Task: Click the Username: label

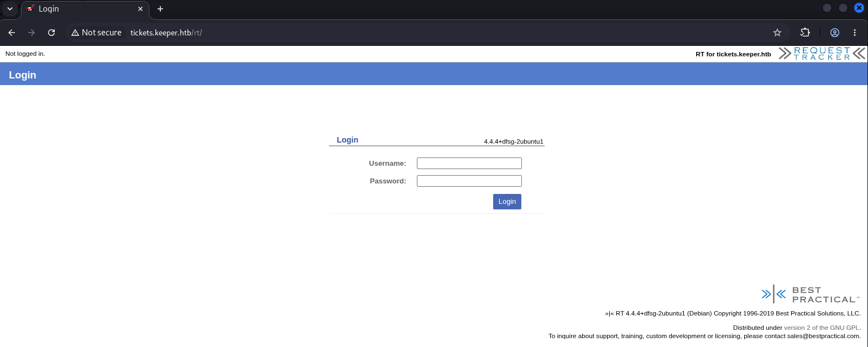Action: click(388, 164)
